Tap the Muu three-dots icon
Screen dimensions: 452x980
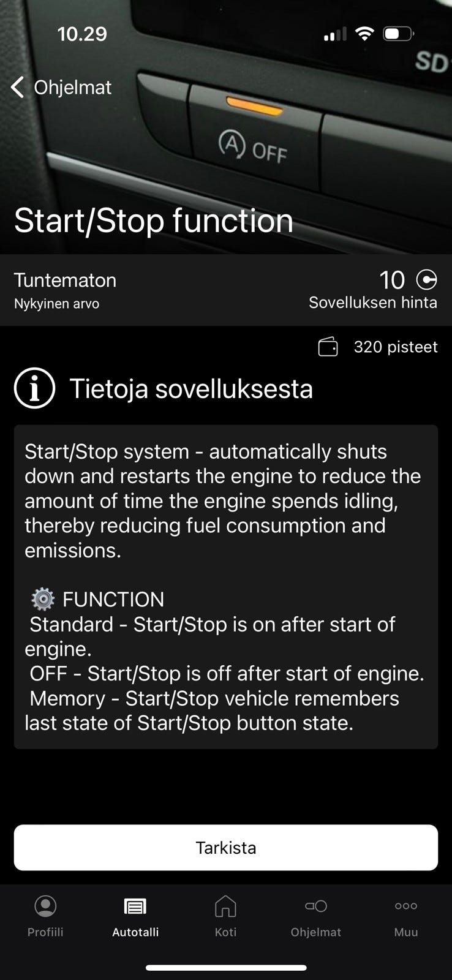pos(406,906)
